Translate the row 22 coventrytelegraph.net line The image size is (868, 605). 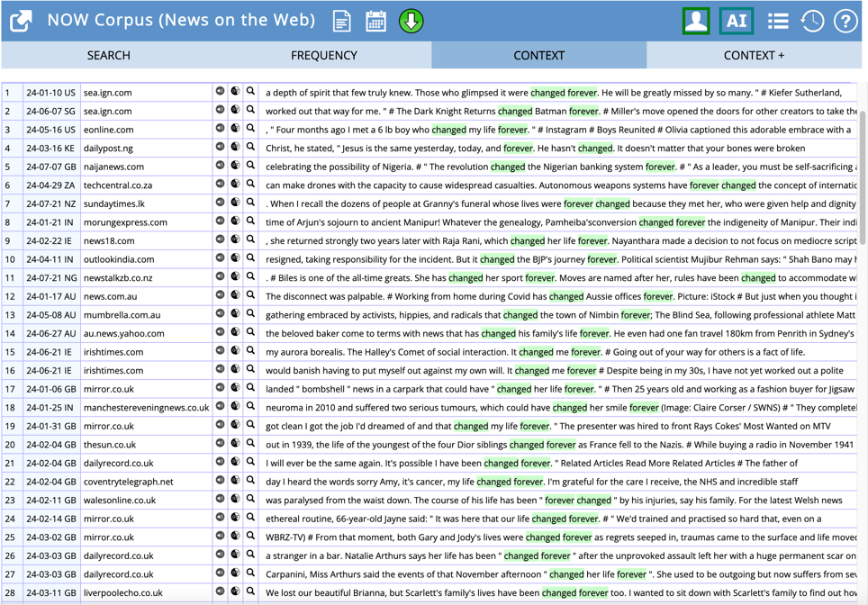pos(235,481)
